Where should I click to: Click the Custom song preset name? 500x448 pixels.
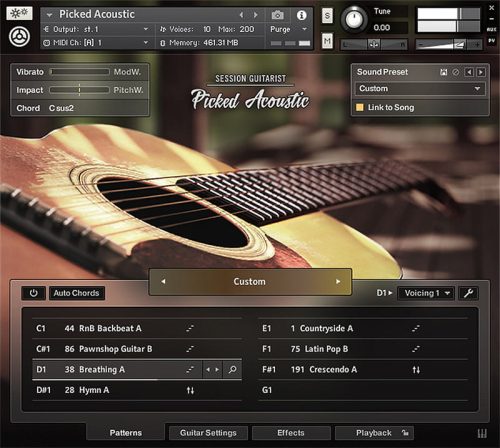pos(250,282)
